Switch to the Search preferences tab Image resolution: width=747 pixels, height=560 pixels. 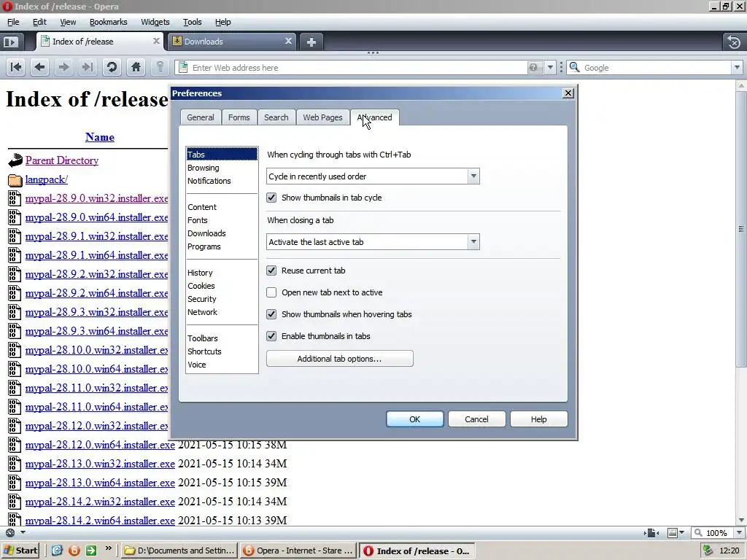pos(276,117)
